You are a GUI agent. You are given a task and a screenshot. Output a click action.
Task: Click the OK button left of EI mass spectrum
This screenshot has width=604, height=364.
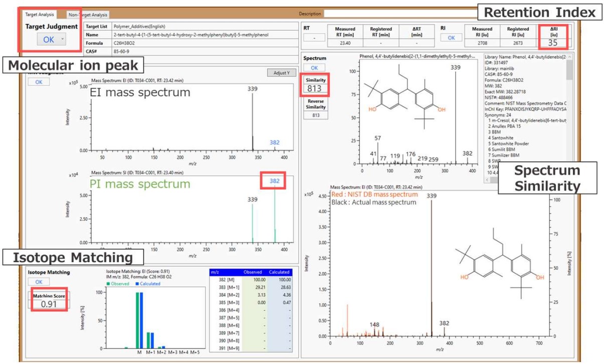click(x=39, y=82)
